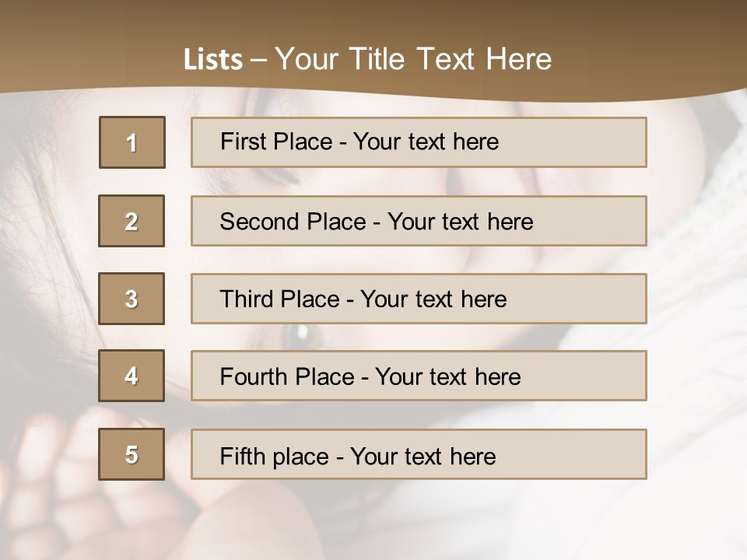Select the number 4 square
The image size is (747, 560).
click(132, 376)
